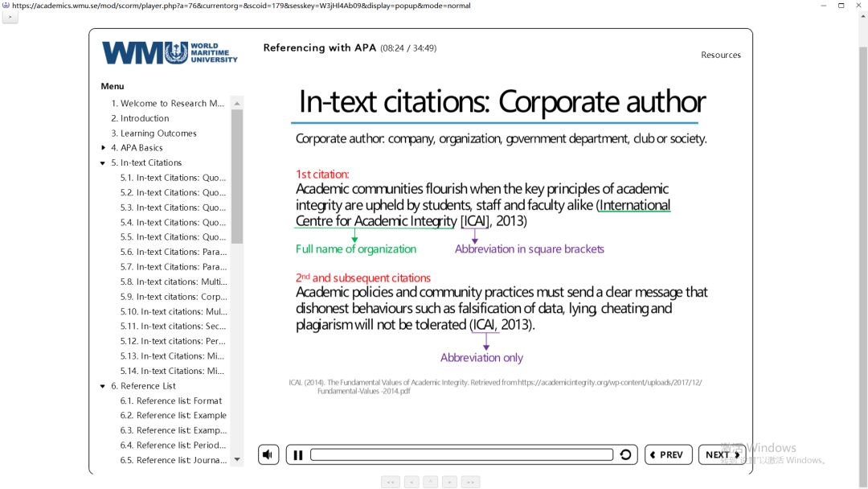Click the slide title 'Referencing with APA'

319,47
